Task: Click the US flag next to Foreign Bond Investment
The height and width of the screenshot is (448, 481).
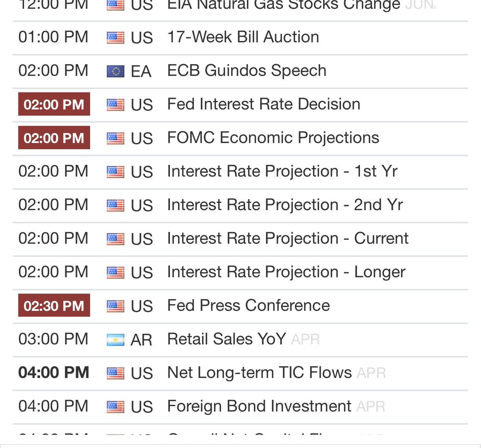Action: [x=115, y=407]
